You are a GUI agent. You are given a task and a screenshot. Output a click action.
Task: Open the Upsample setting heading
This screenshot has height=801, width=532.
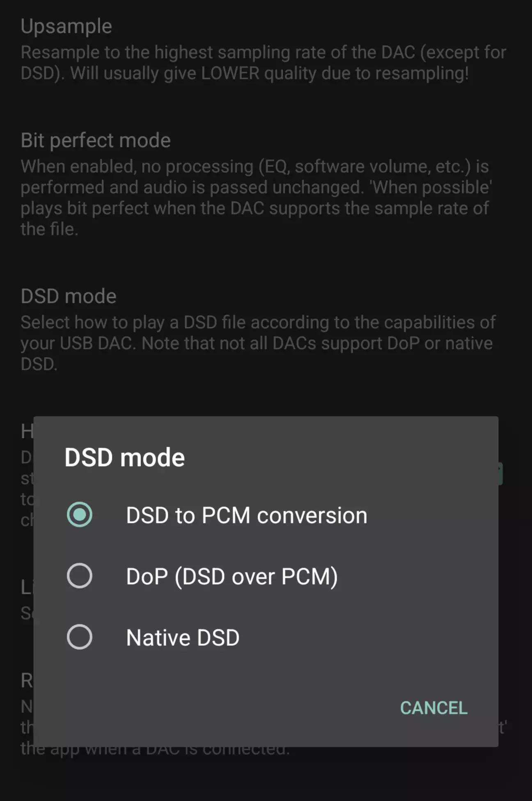[x=66, y=26]
